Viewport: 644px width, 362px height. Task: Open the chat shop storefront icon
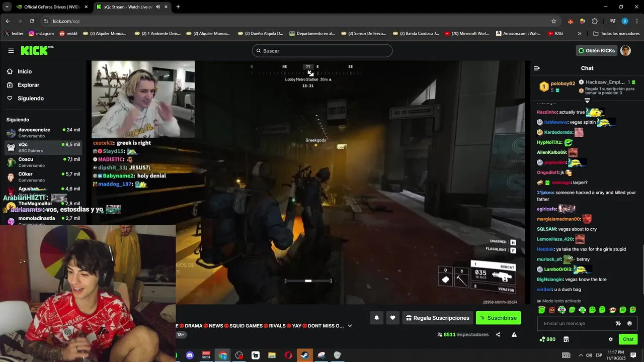coord(566,339)
